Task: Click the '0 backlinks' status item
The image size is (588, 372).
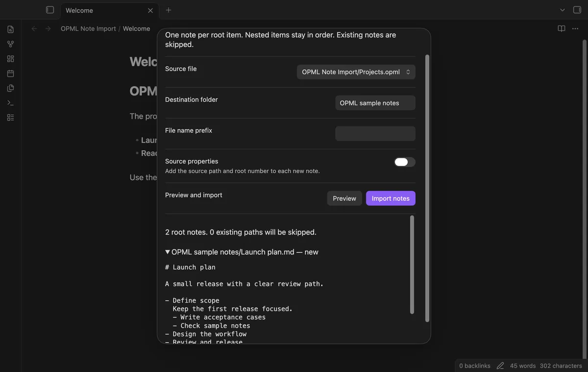Action: pos(475,366)
